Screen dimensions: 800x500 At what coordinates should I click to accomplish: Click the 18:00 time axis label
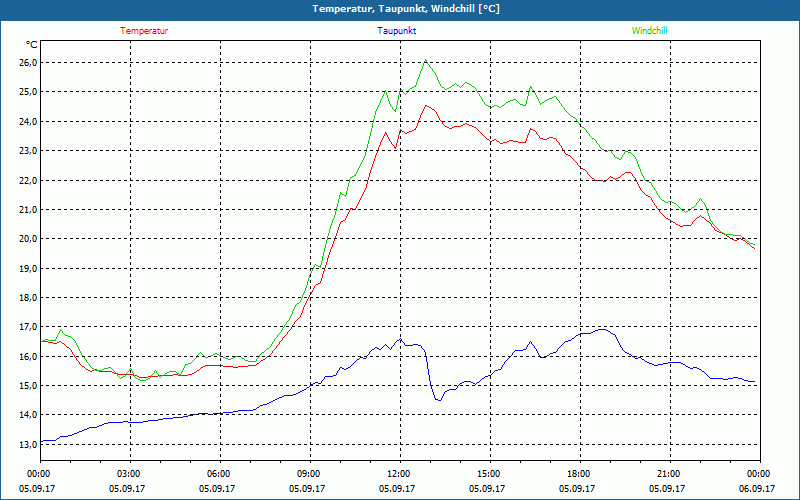[x=580, y=473]
